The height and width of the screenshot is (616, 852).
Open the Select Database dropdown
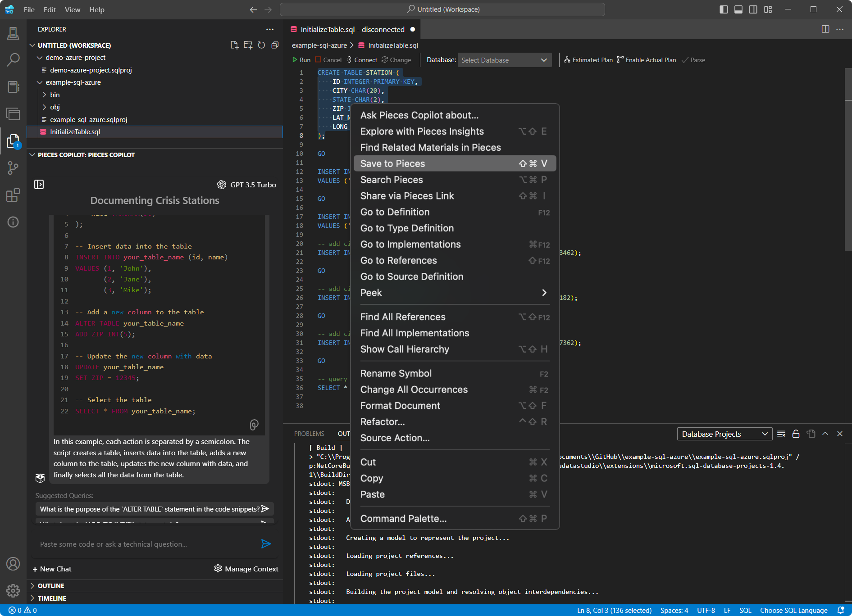505,60
